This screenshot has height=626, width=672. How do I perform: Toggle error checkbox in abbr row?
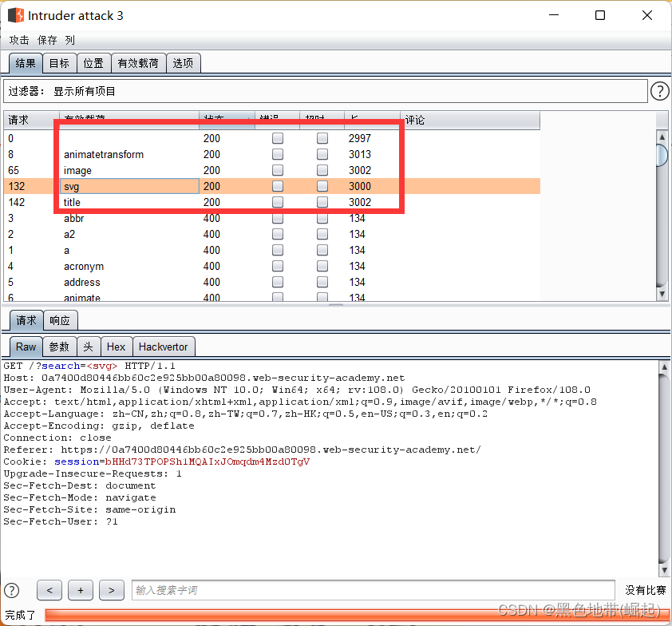pyautogui.click(x=278, y=218)
